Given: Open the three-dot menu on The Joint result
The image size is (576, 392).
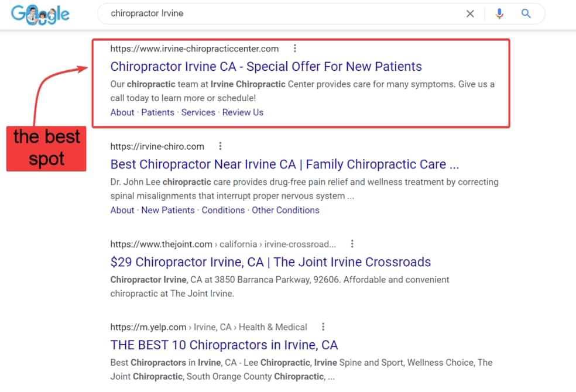Looking at the screenshot, I should (x=352, y=244).
